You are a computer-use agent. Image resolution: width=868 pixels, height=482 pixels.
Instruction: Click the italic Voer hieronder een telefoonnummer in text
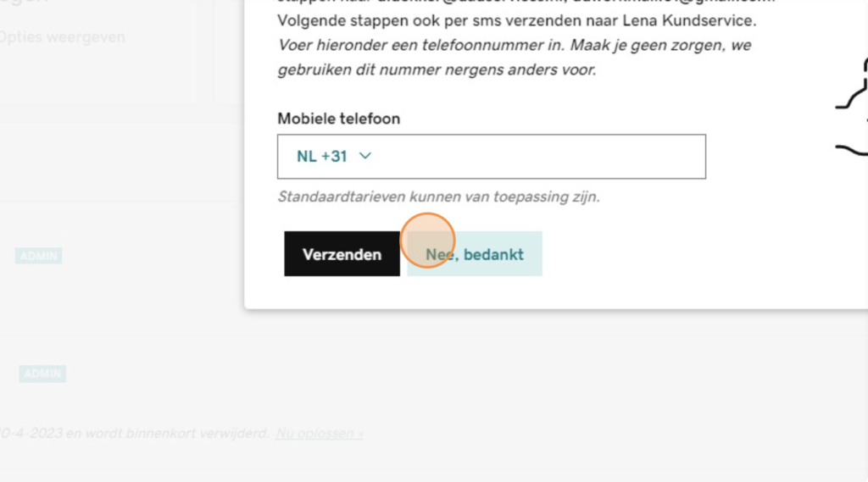click(420, 45)
